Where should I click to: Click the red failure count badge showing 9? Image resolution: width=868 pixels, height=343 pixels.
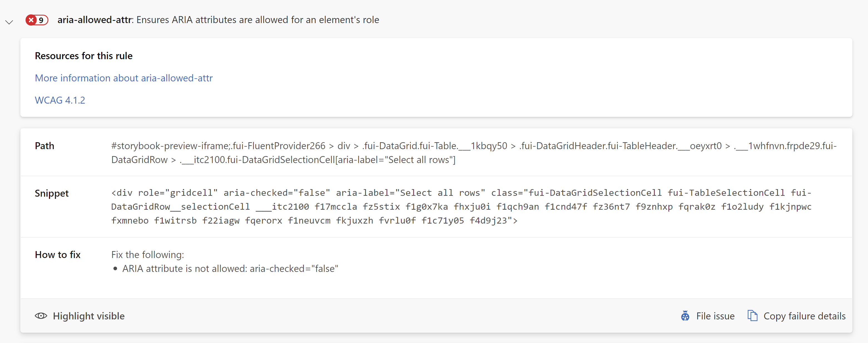click(x=37, y=20)
